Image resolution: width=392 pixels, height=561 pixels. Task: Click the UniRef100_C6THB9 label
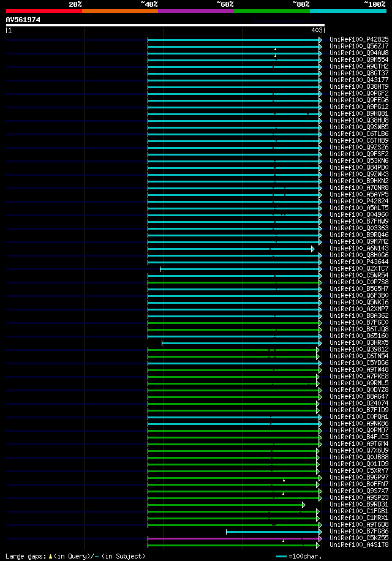[359, 141]
